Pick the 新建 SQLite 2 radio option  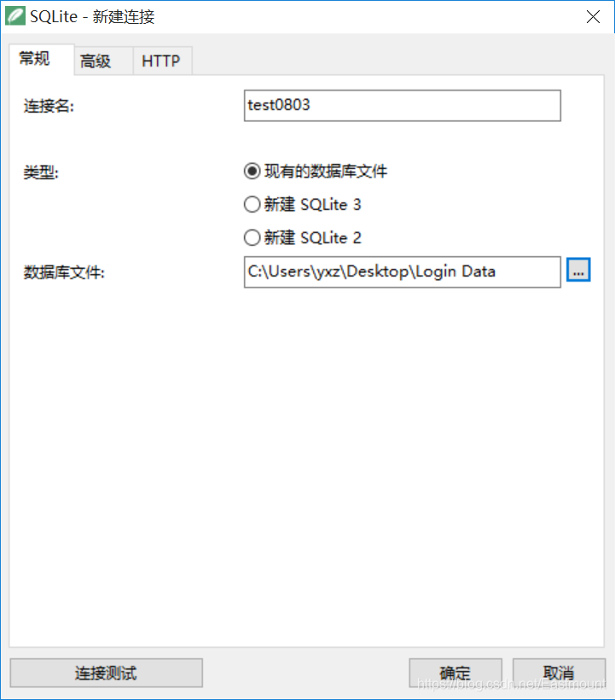(x=252, y=237)
